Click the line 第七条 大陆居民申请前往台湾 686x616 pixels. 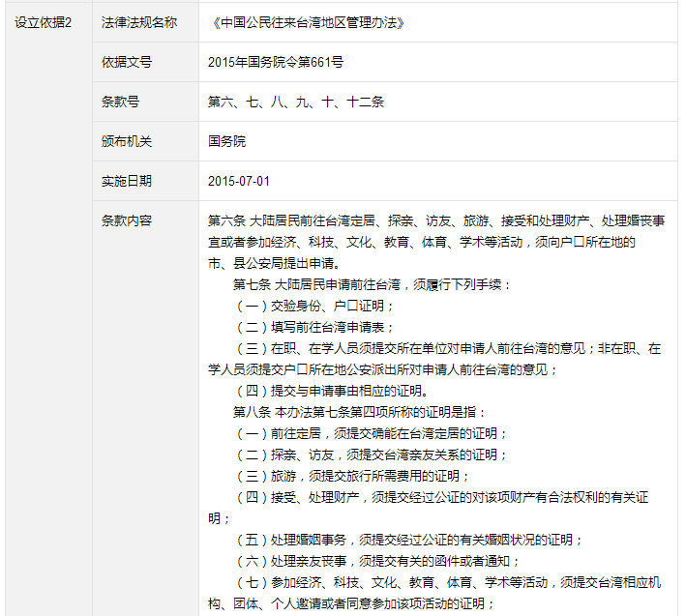373,284
